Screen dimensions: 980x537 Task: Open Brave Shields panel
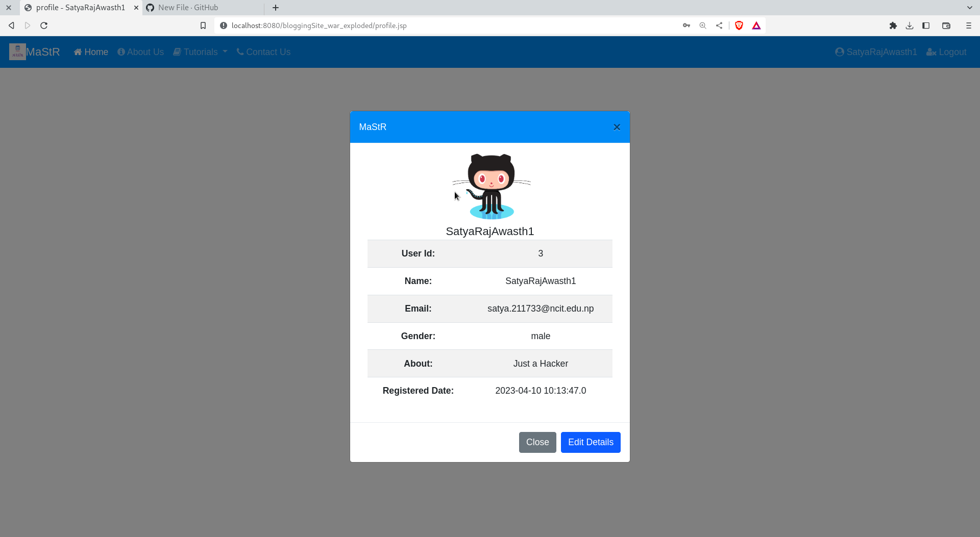tap(739, 25)
